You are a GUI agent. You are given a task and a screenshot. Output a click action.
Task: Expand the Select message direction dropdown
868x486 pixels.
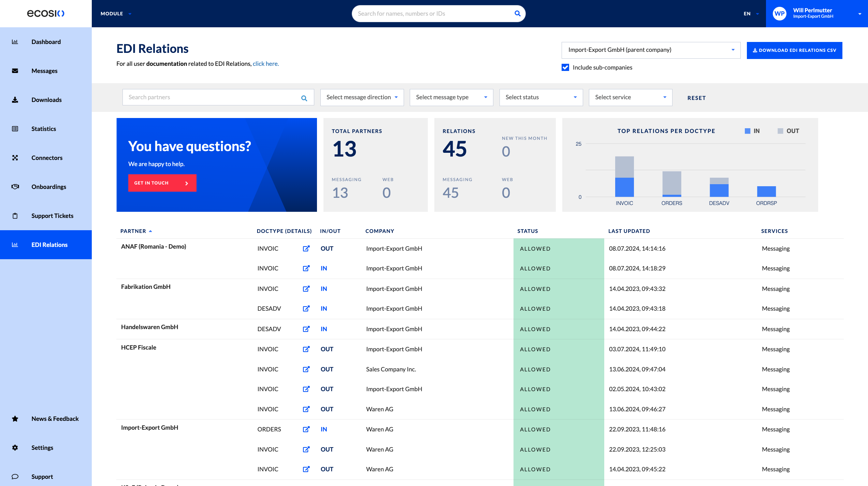click(362, 98)
